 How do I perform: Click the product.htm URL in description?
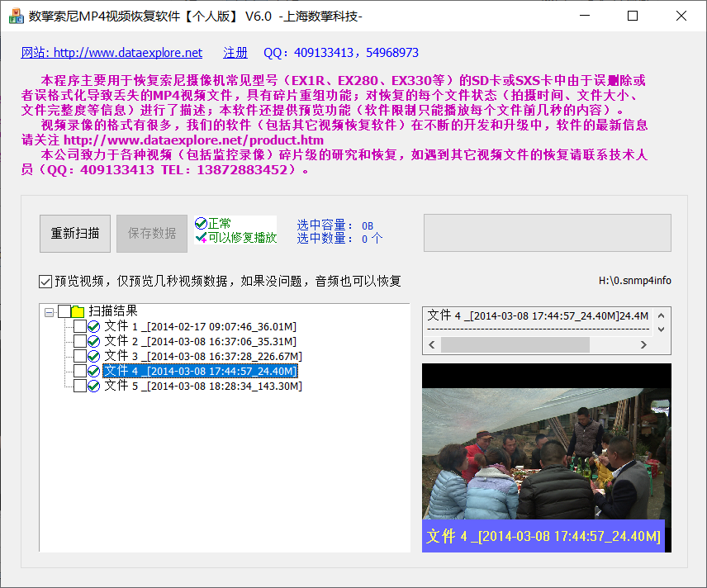click(x=193, y=140)
